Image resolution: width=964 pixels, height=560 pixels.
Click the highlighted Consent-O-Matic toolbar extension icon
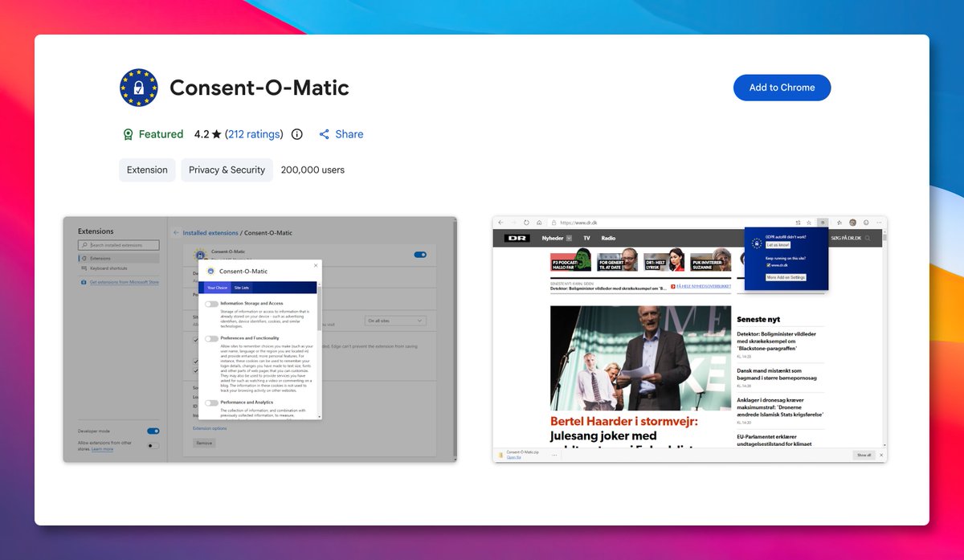[823, 223]
